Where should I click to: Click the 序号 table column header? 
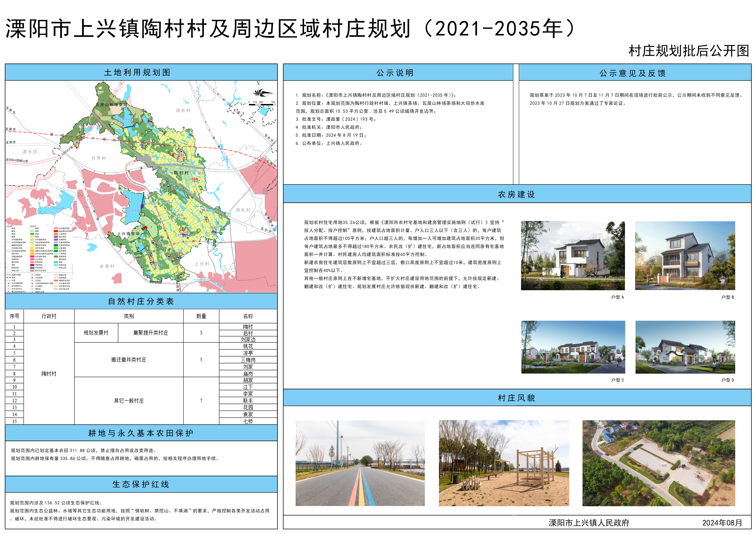[x=14, y=316]
